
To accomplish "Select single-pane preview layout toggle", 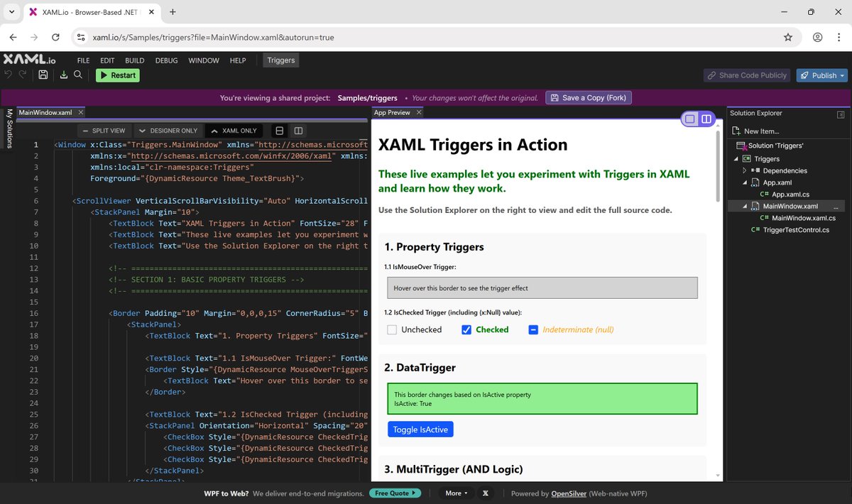I will 689,119.
